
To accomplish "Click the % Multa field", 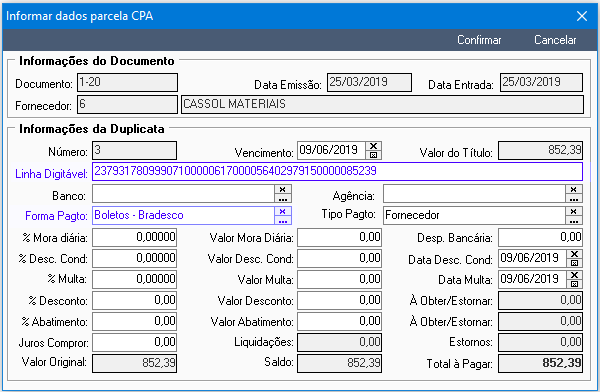I will (x=134, y=279).
